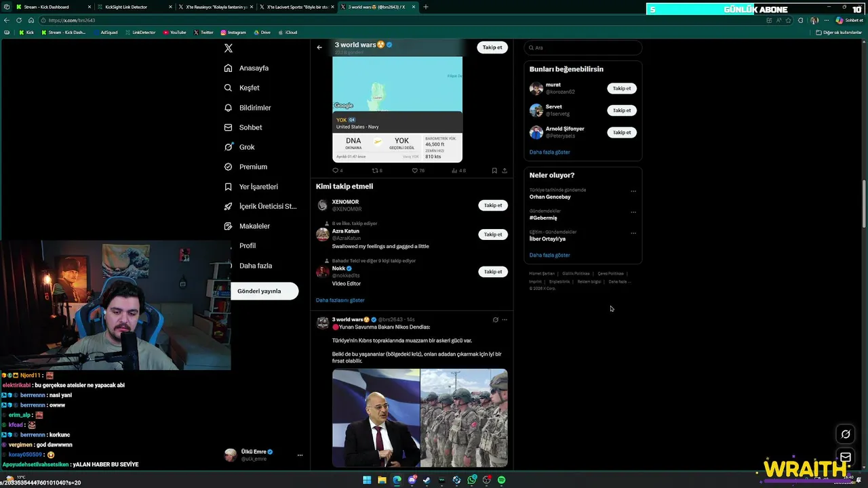Open Anasayfa home page
The image size is (868, 488).
pyautogui.click(x=247, y=68)
